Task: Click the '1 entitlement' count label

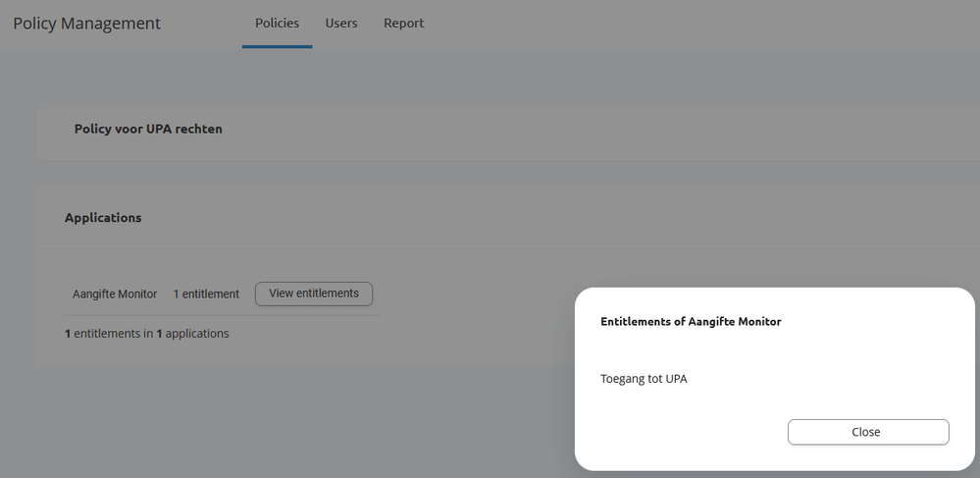Action: tap(206, 294)
